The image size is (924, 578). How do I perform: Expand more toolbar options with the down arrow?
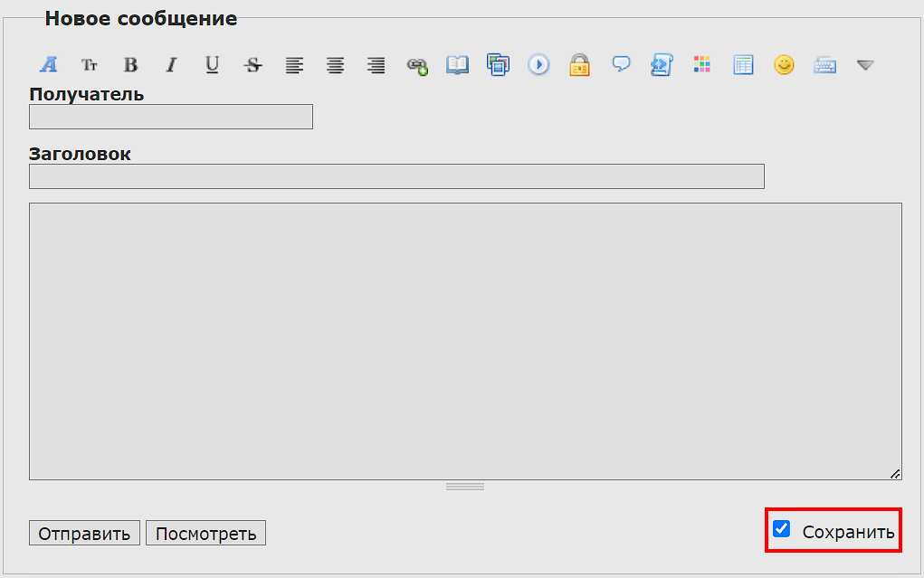click(865, 65)
